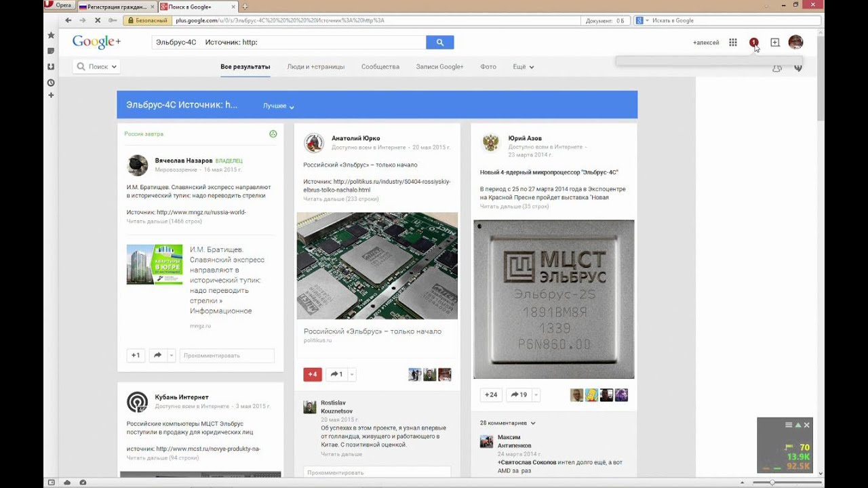Select the 'Люди и +страницы' tab

(316, 66)
